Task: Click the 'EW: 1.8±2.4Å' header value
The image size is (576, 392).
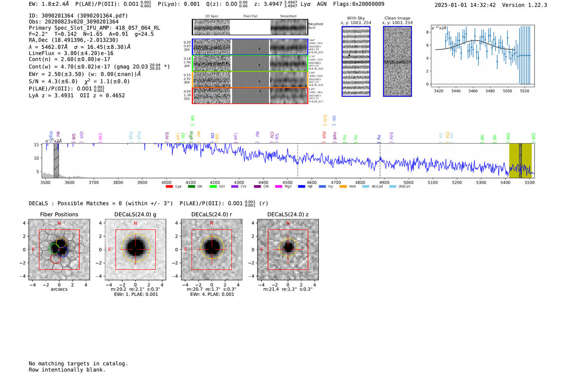Action: 49,4
